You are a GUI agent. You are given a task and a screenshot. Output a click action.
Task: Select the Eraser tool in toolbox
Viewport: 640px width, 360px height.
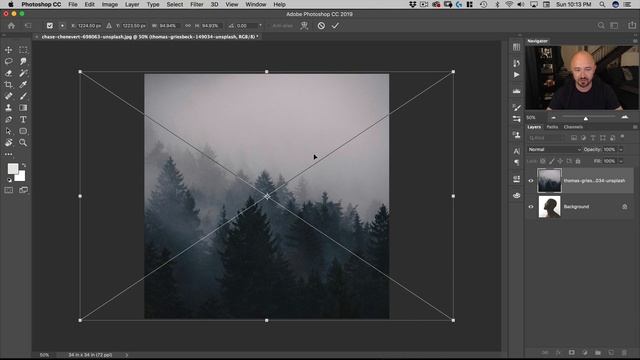coord(8,73)
